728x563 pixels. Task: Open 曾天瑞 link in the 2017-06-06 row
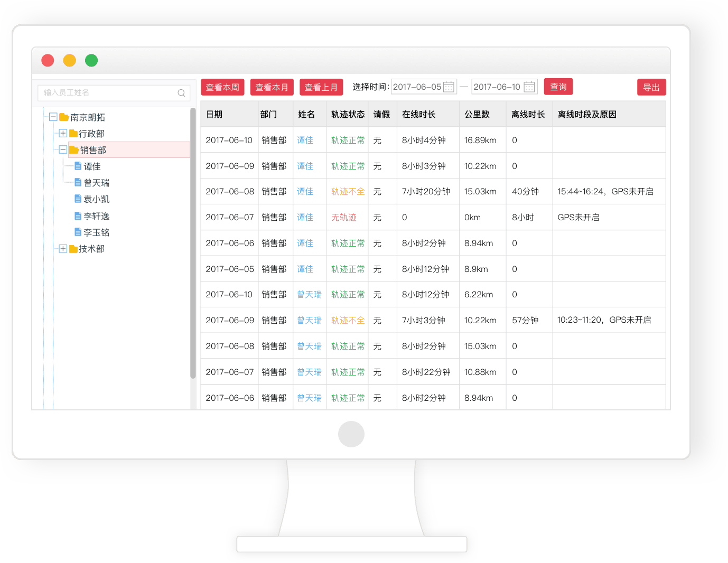pyautogui.click(x=309, y=398)
